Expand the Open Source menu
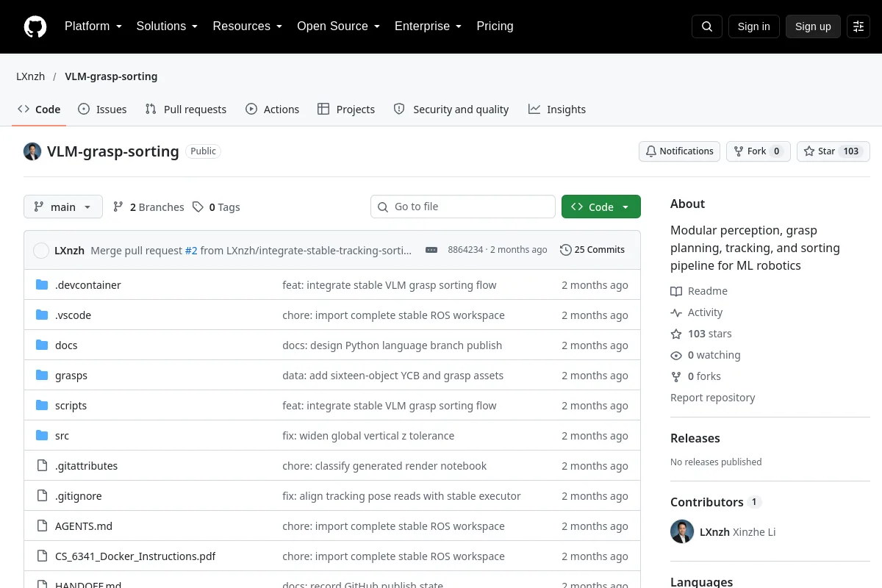The height and width of the screenshot is (588, 882). [339, 26]
